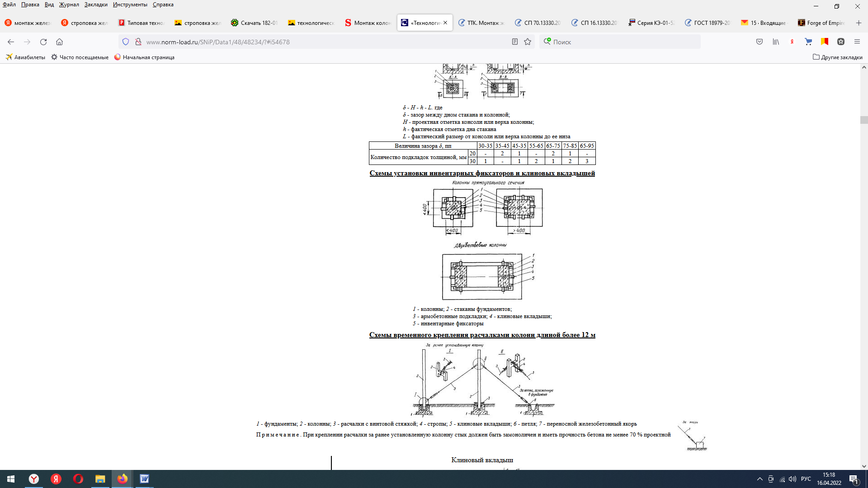Switch to 'Скачать 182-01' tab

coord(255,23)
